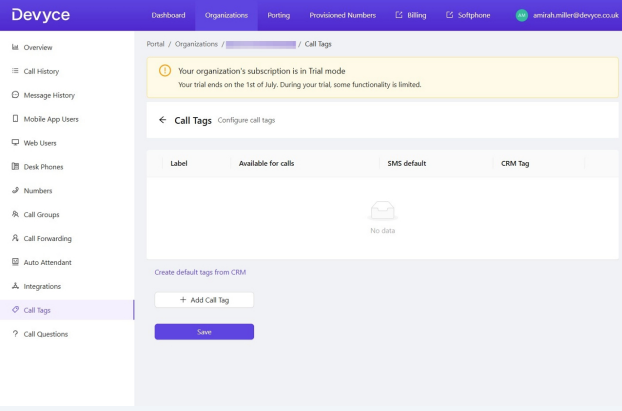Open the Dashboard tab
622x411 pixels.
(x=168, y=15)
